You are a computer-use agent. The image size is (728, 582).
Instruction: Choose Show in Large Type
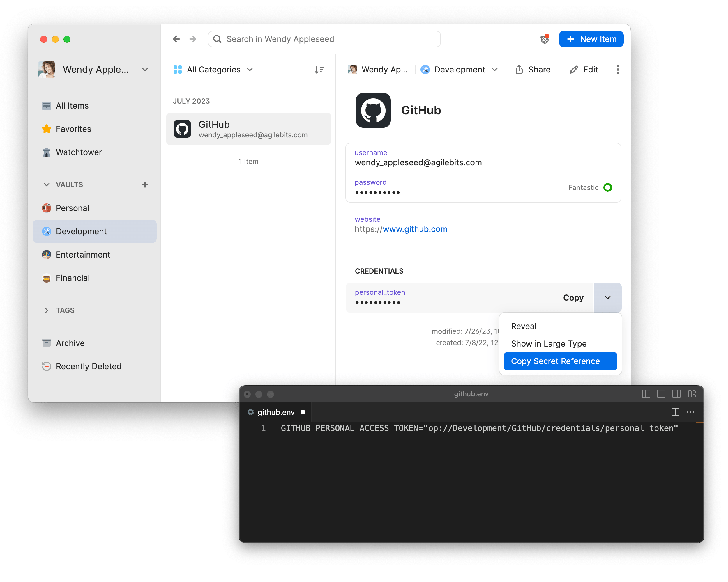pyautogui.click(x=560, y=343)
